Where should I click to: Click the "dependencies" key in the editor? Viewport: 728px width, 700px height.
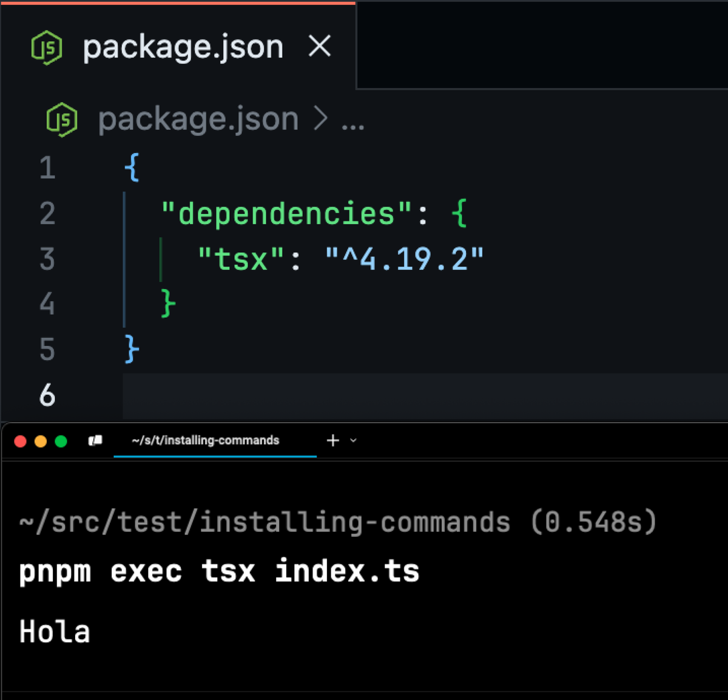pyautogui.click(x=286, y=214)
